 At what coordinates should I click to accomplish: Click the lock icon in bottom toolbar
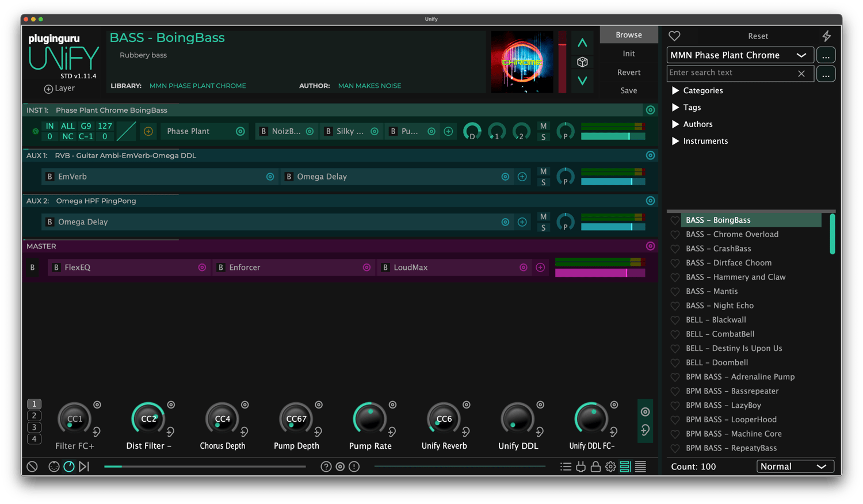click(x=595, y=467)
